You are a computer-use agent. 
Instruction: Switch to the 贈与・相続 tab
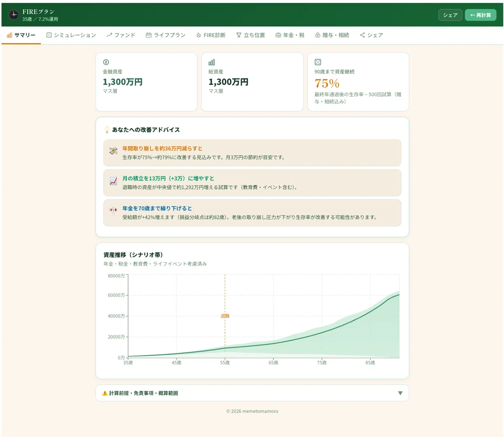332,35
